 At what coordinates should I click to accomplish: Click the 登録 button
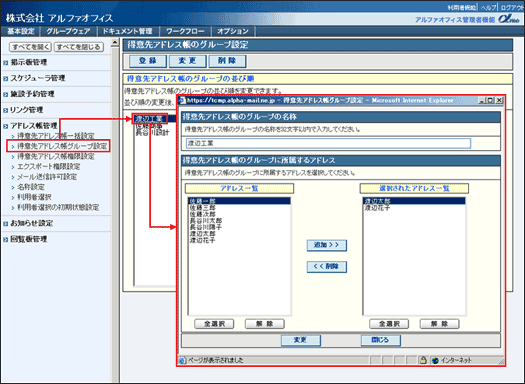pos(148,61)
